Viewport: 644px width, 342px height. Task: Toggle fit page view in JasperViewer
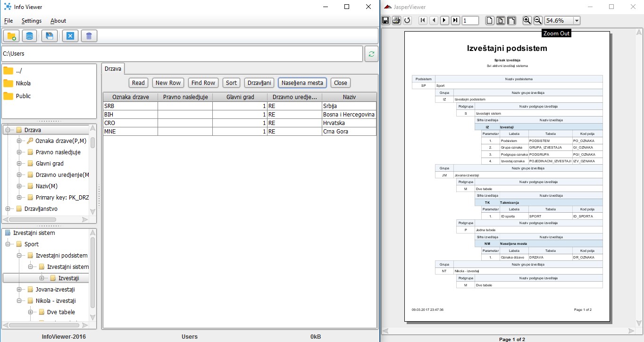click(501, 20)
